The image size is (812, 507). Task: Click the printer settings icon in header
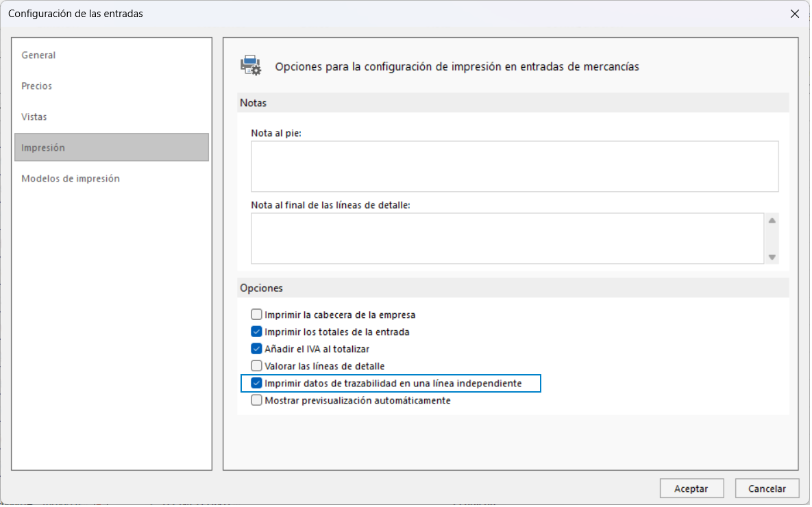point(251,66)
